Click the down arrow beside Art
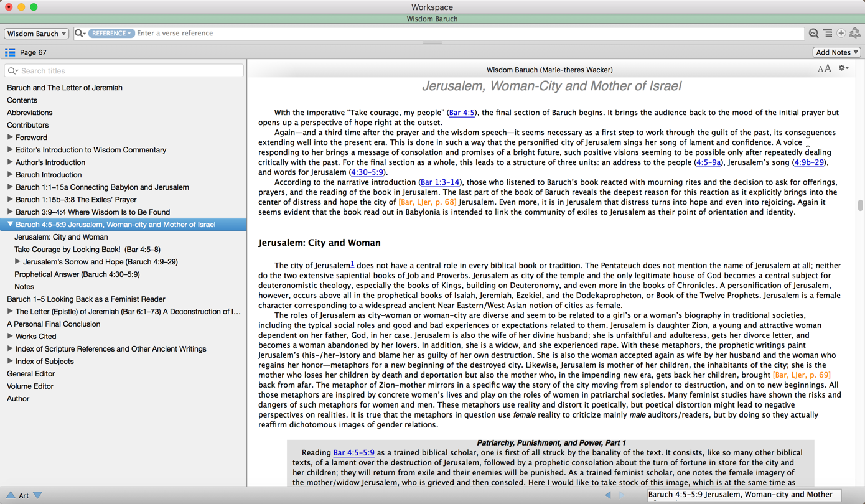 coord(37,495)
